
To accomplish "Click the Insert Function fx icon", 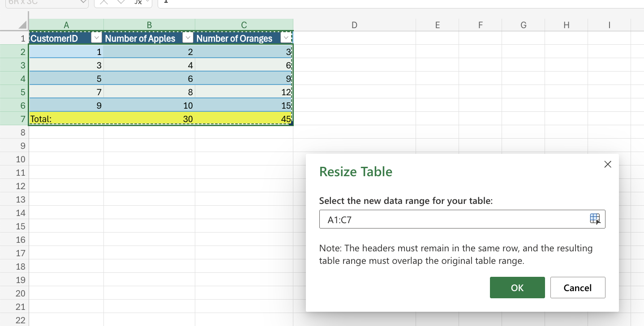I will click(139, 2).
